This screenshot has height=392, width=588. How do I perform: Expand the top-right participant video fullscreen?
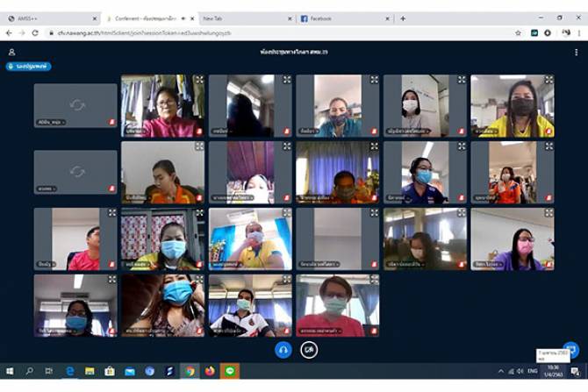point(549,80)
